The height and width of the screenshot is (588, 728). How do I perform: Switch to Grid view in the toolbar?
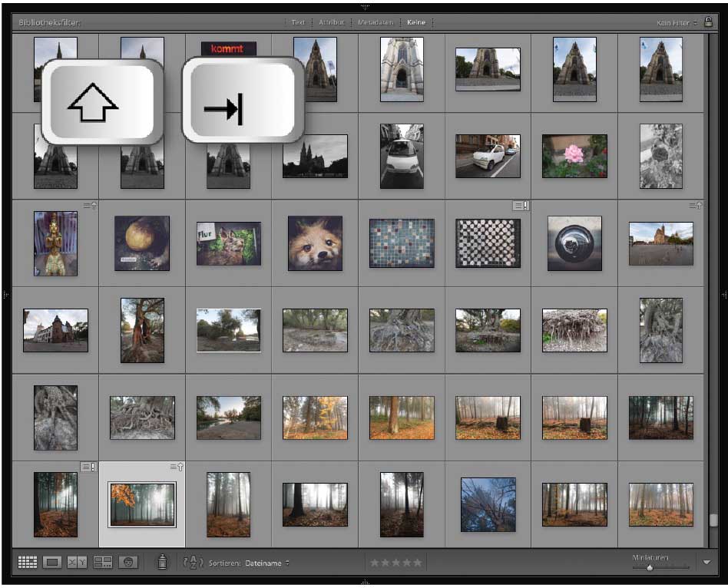coord(28,563)
